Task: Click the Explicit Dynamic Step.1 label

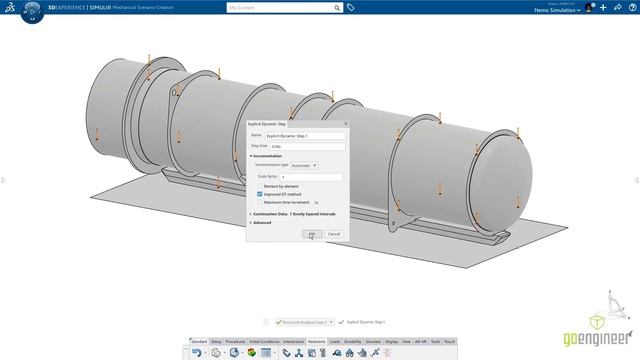Action: (x=366, y=322)
